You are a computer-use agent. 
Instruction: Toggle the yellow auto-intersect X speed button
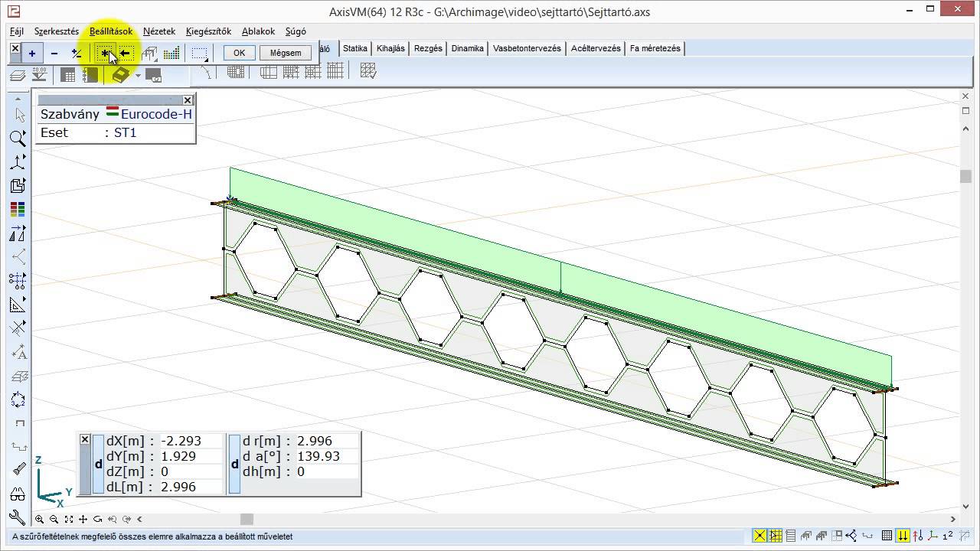759,536
